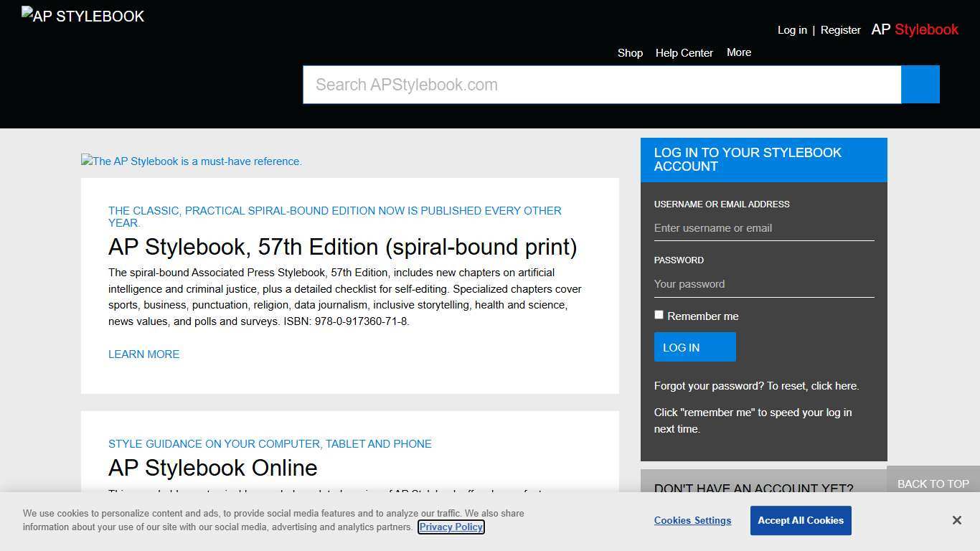The image size is (980, 551).
Task: Click the password reset 'click here' link
Action: click(x=834, y=385)
